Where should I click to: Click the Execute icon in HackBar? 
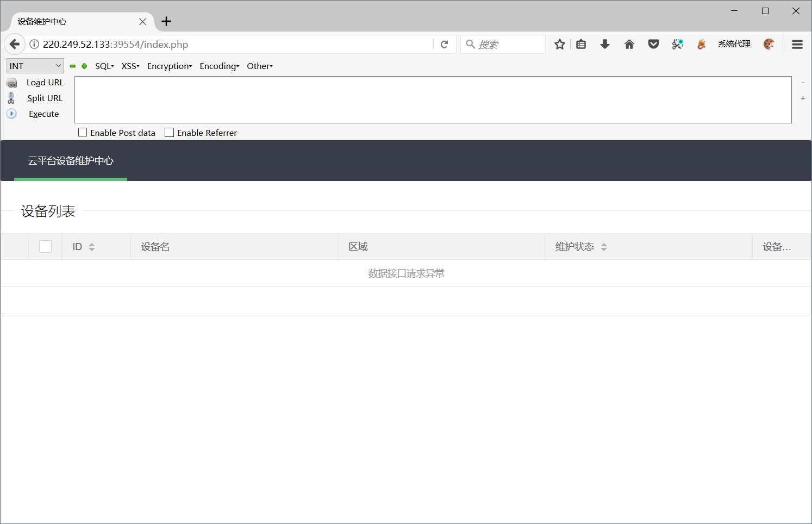(x=11, y=114)
